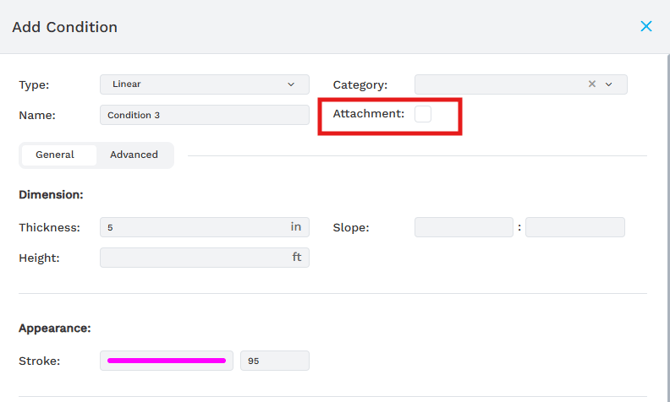Click the "ft" unit in the Height field
Screen dimensions: 670x402
coord(296,258)
